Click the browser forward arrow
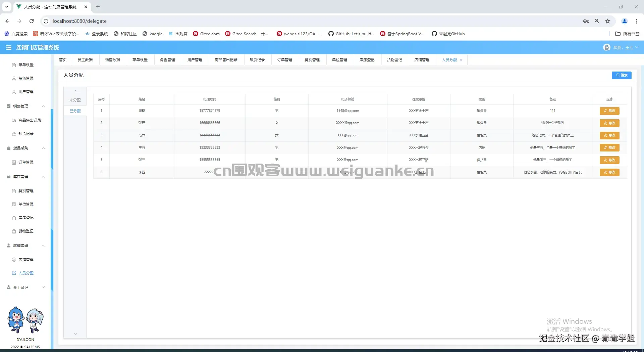The height and width of the screenshot is (352, 644). (19, 21)
